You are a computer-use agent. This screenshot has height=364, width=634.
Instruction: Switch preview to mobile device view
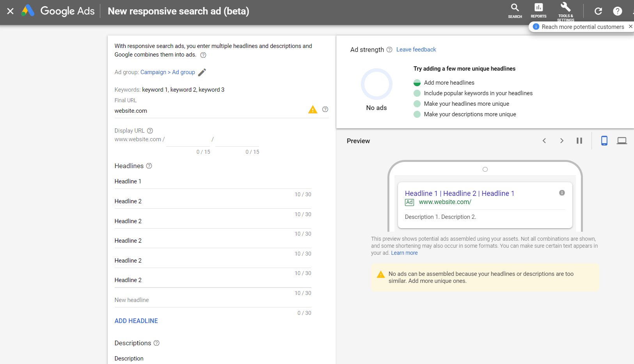[x=604, y=141]
